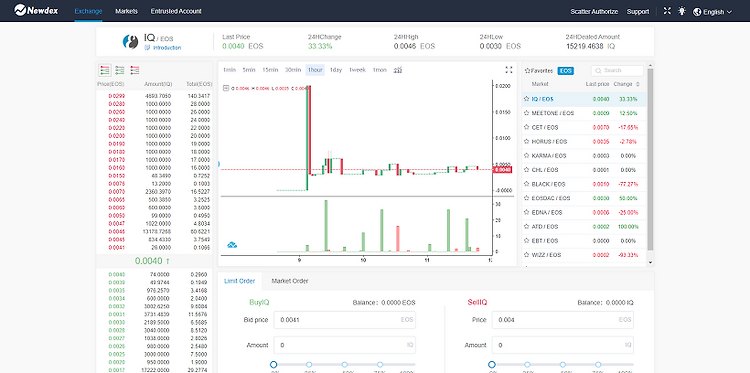Click the Newdex logo
750x373 pixels.
36,10
